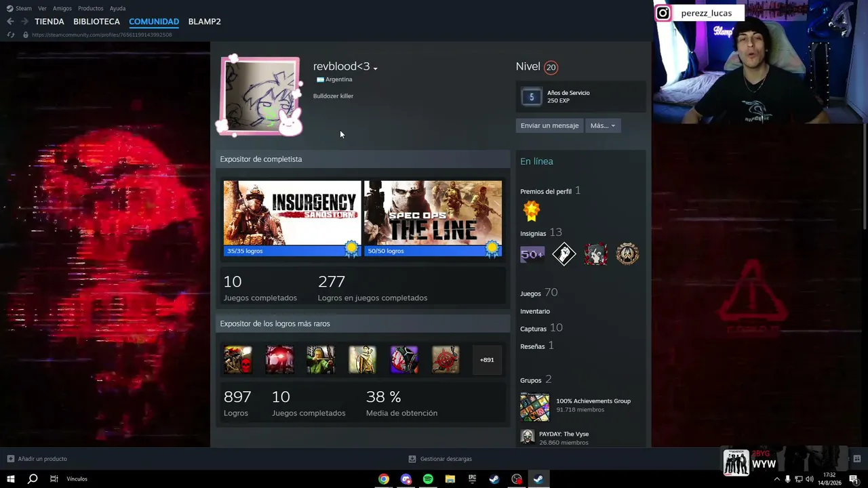868x488 pixels.
Task: Switch to the COMUNIDAD tab
Action: click(x=154, y=22)
